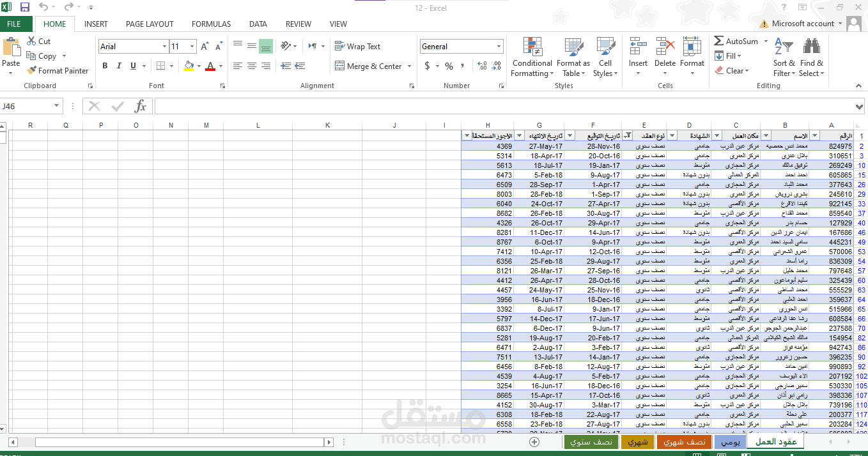The image size is (868, 456).
Task: Increase font size with large A icon
Action: click(205, 47)
